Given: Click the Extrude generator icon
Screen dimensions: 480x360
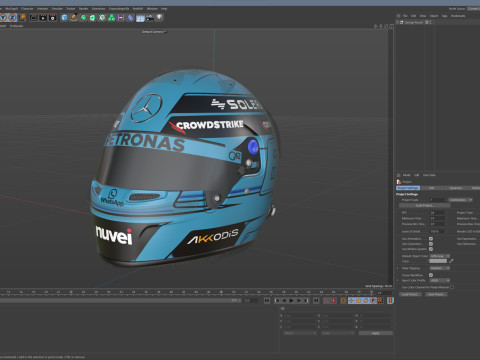Looking at the screenshot, I should (92, 18).
